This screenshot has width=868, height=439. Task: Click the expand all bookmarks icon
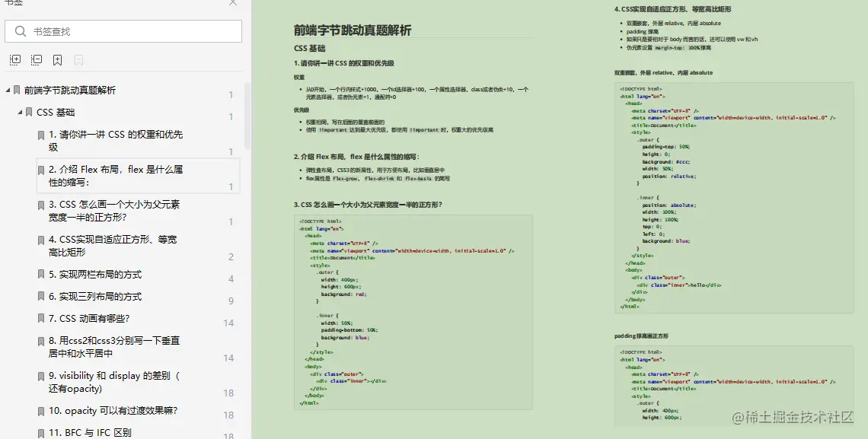coord(15,59)
